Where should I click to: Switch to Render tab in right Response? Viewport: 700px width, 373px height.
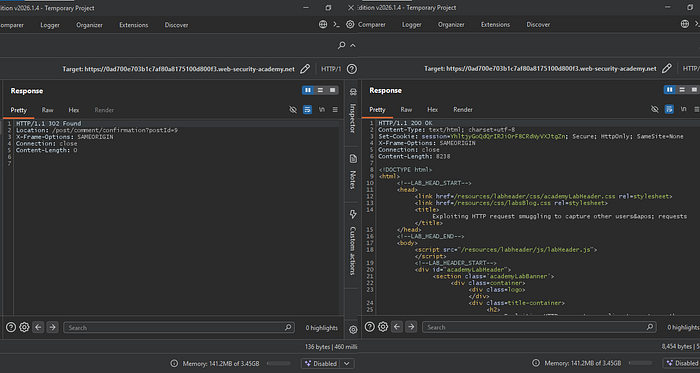pos(463,109)
